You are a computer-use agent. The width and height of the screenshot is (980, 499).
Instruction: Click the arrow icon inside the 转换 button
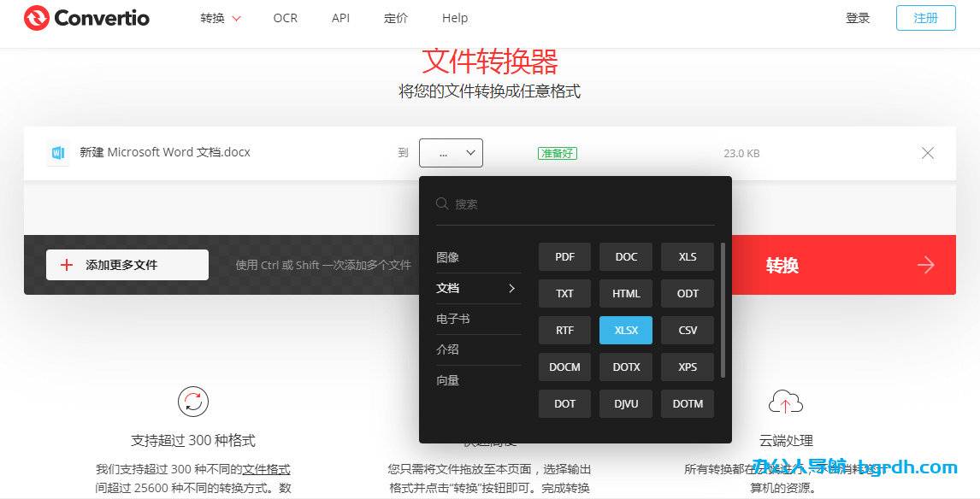925,265
